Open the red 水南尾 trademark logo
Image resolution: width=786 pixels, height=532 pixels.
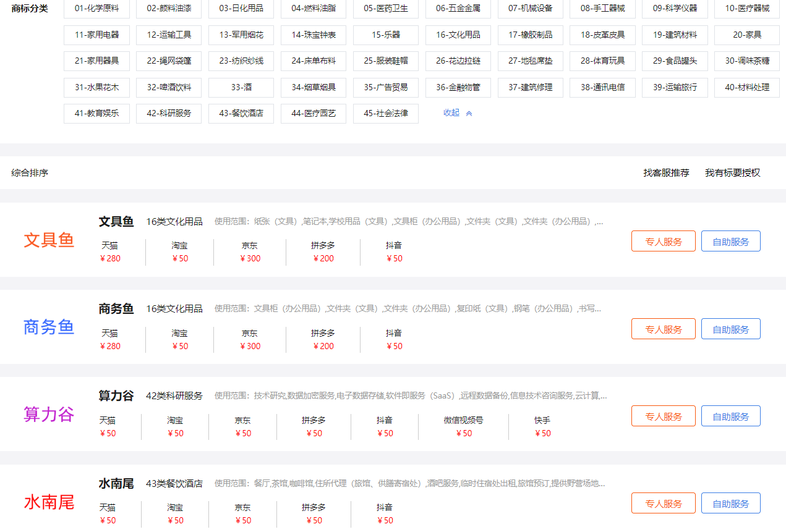(49, 502)
